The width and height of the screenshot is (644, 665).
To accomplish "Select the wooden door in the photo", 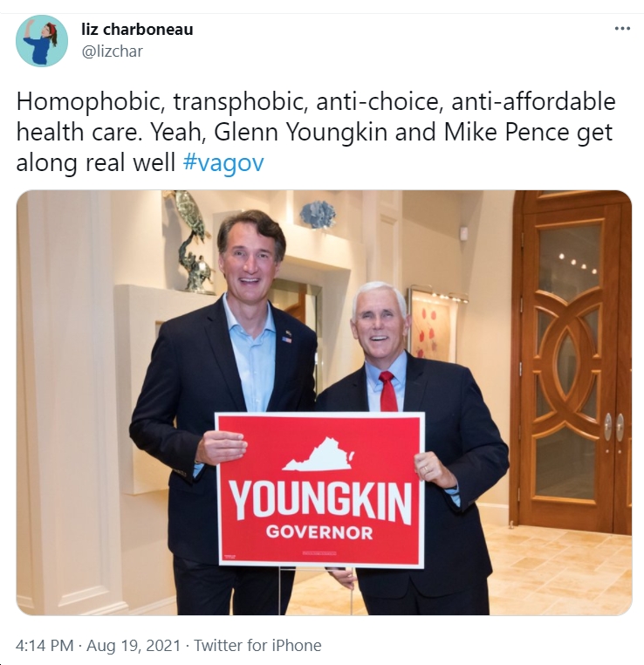I will (x=572, y=360).
